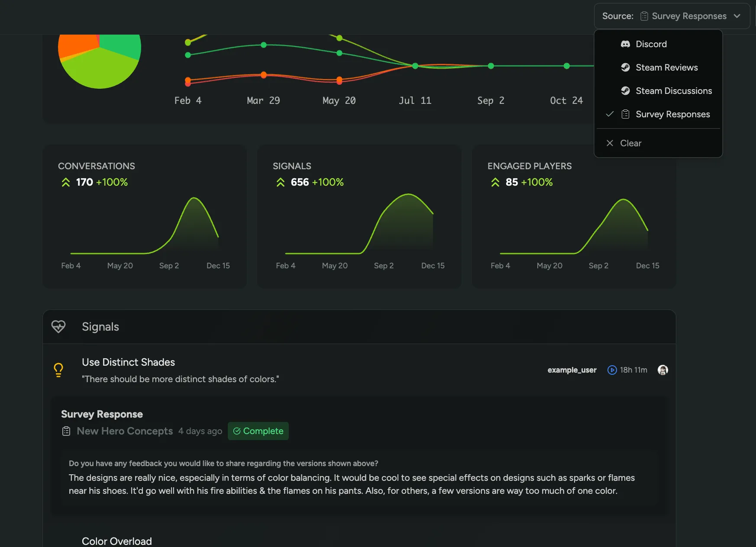Click the Discord icon in source menu
Screen dimensions: 756x547
coord(625,44)
